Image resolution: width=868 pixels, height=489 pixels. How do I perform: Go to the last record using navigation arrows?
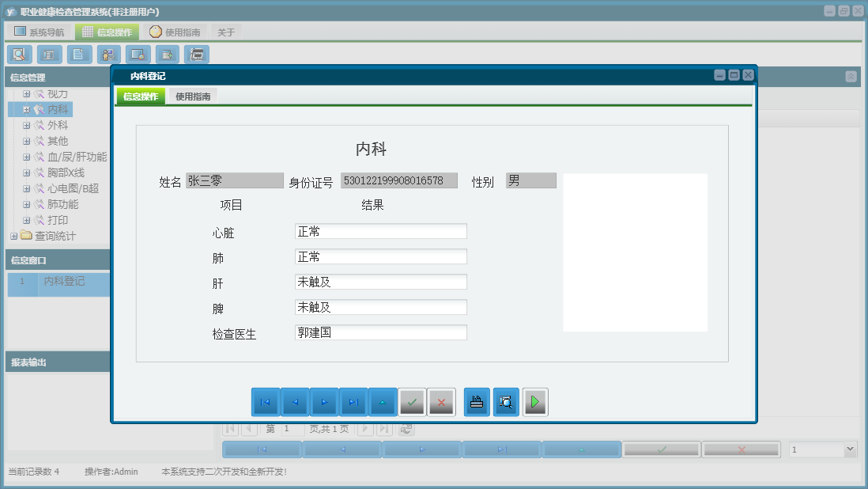353,402
